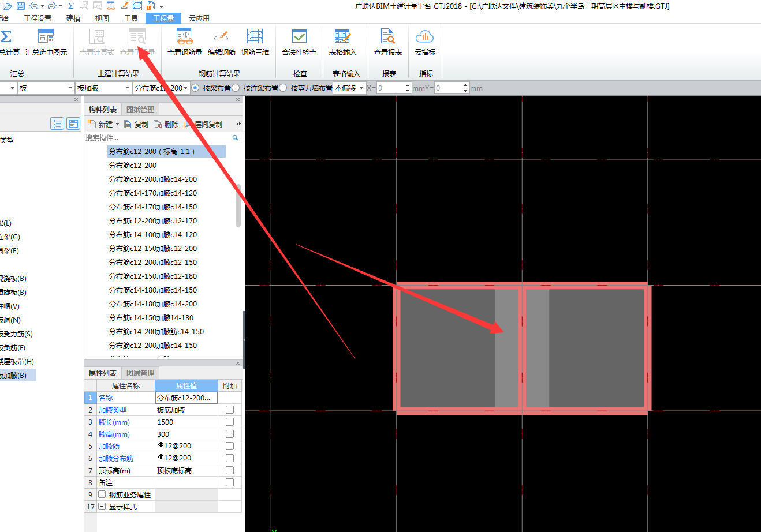Click the magnifier search icon in component search

(236, 137)
